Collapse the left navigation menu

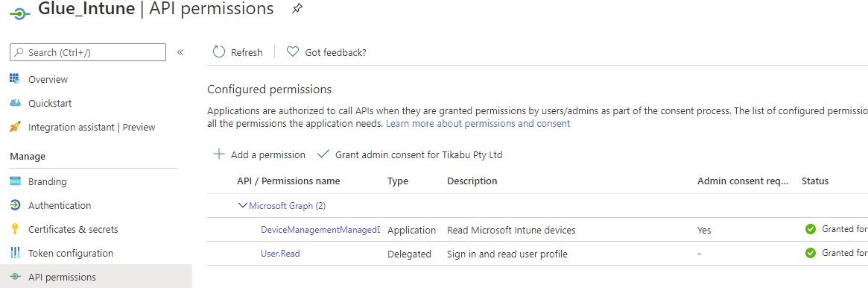[x=180, y=52]
